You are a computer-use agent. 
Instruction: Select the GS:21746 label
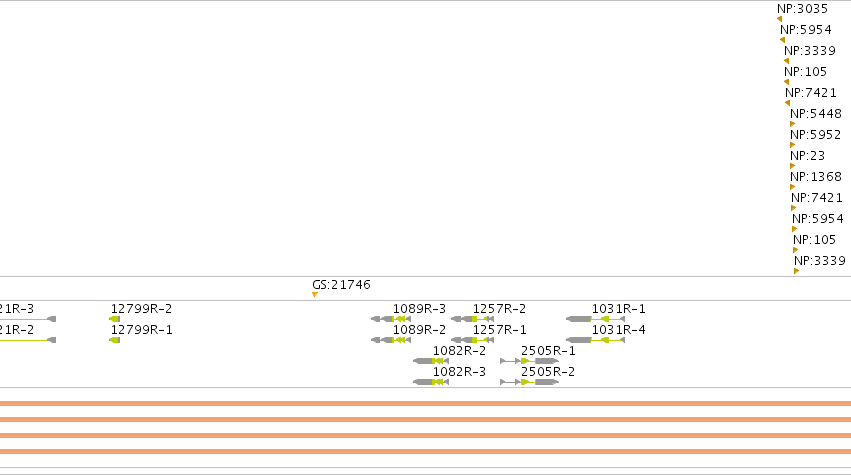click(341, 285)
